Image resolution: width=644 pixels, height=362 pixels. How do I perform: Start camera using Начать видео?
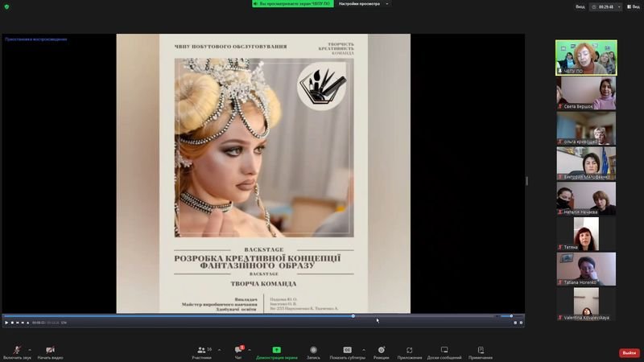pyautogui.click(x=50, y=351)
